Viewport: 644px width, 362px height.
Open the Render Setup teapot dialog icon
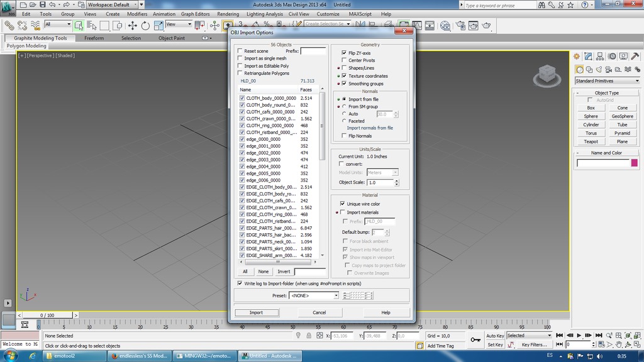[460, 25]
